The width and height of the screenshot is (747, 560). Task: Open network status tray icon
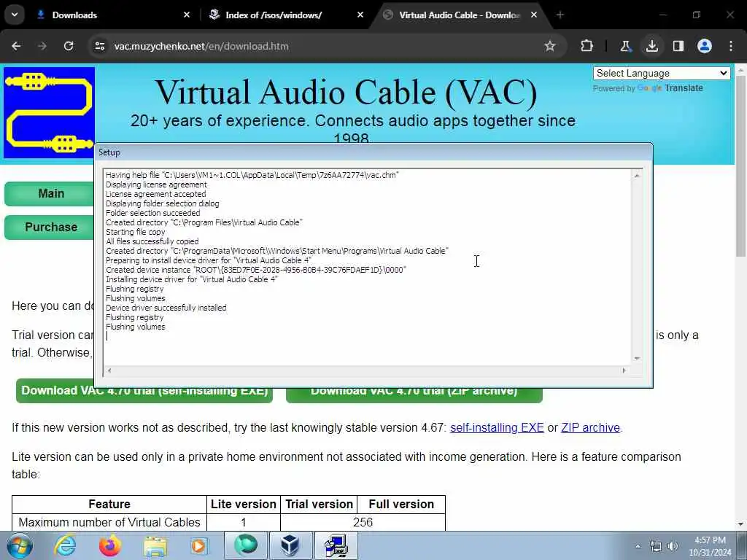(x=656, y=547)
